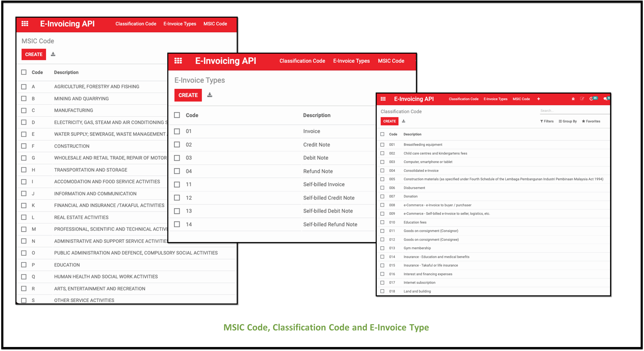Tick checkbox for 001 Breastfeeding equipment
Viewport: 644px width, 351px height.
(x=382, y=145)
